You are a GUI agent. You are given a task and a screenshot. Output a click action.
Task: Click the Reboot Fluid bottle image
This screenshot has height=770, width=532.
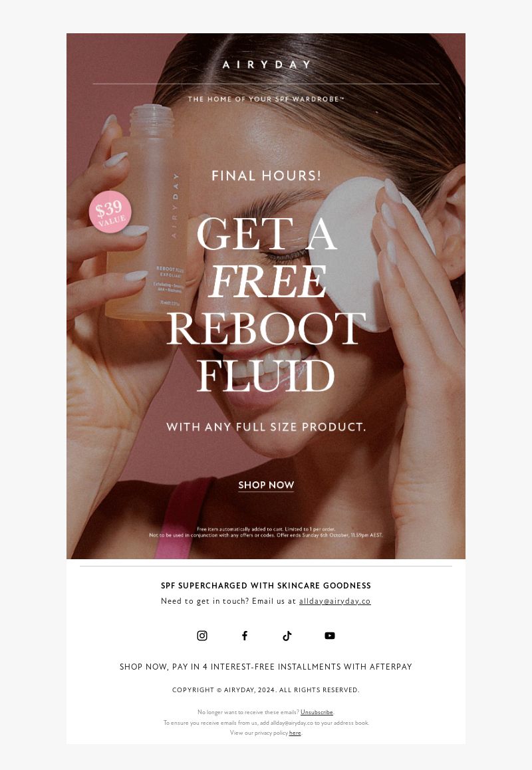tap(146, 213)
